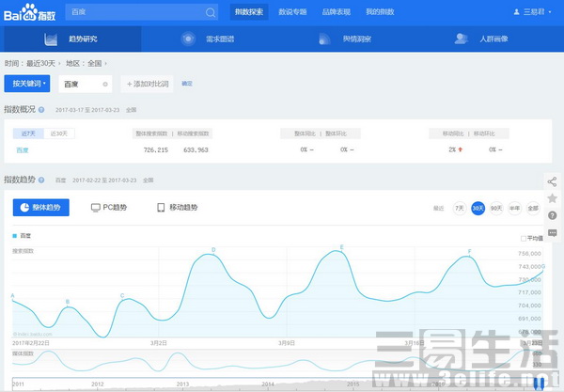Click the star favorite icon
Image resolution: width=564 pixels, height=392 pixels.
[552, 198]
